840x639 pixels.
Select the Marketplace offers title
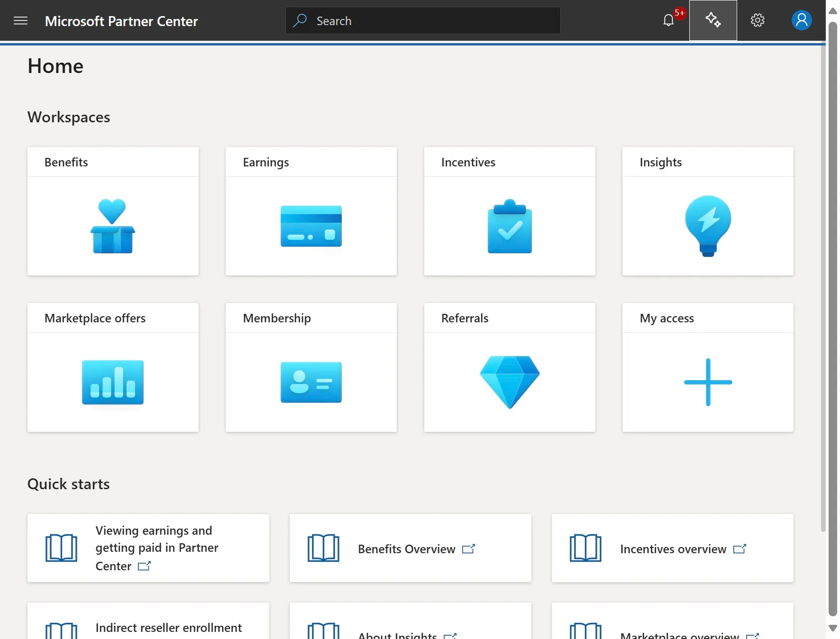95,318
